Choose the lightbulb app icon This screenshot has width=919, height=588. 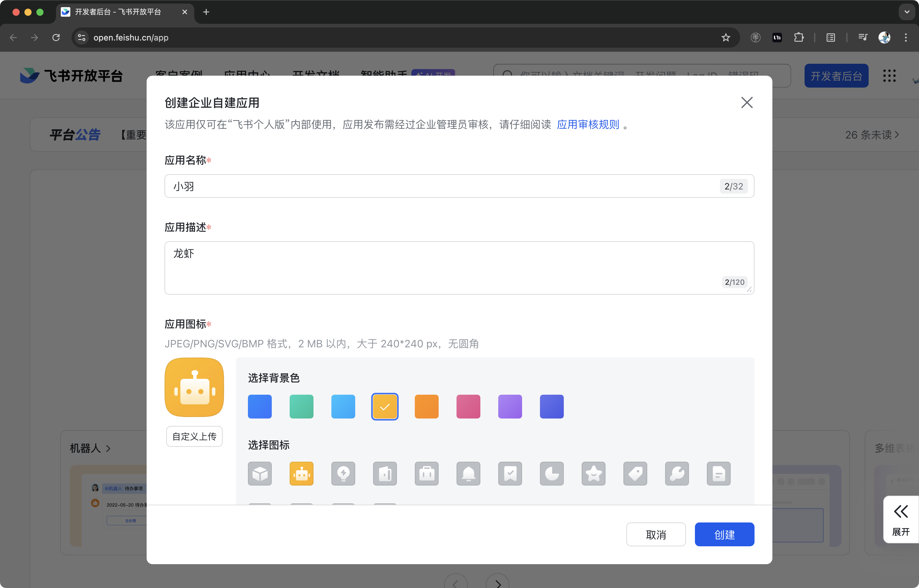coord(343,473)
